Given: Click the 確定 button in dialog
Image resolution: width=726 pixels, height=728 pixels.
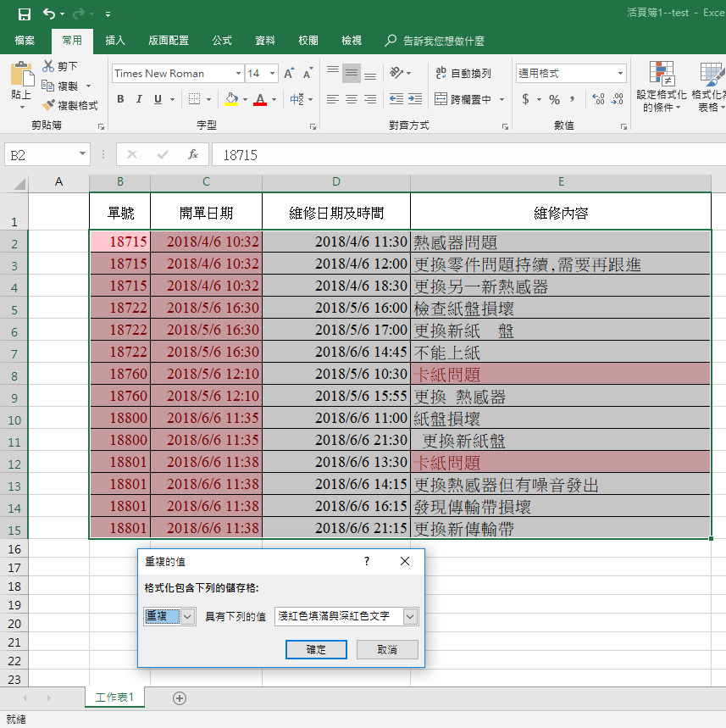Looking at the screenshot, I should pyautogui.click(x=316, y=649).
